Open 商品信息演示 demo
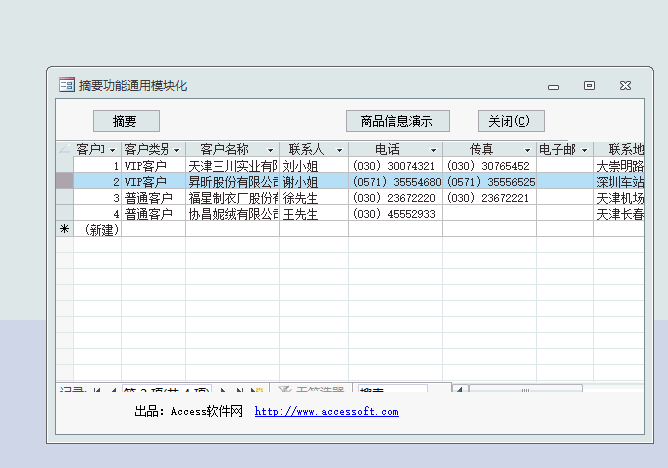The width and height of the screenshot is (668, 468). coord(397,121)
